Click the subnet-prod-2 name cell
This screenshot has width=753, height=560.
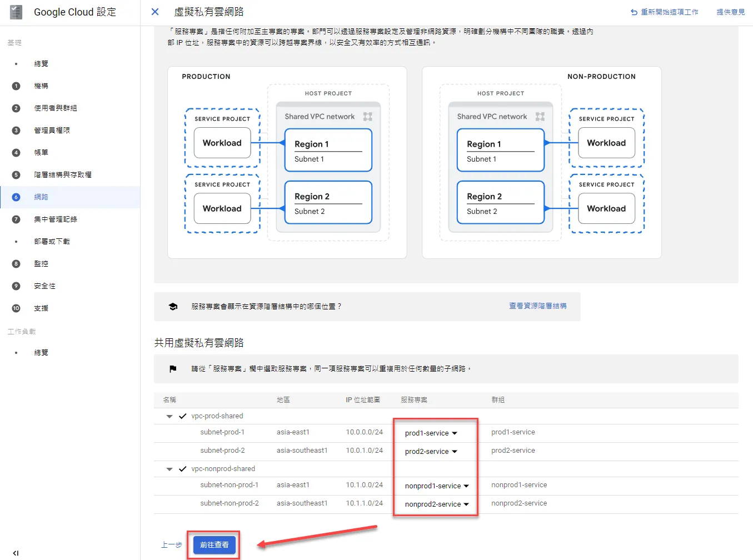pos(222,451)
